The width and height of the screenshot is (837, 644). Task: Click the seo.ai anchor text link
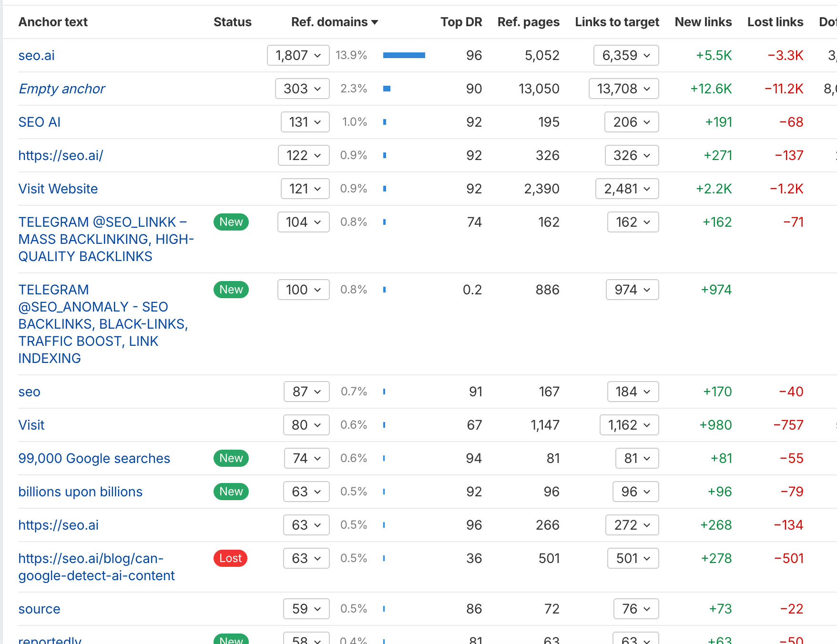pyautogui.click(x=36, y=55)
